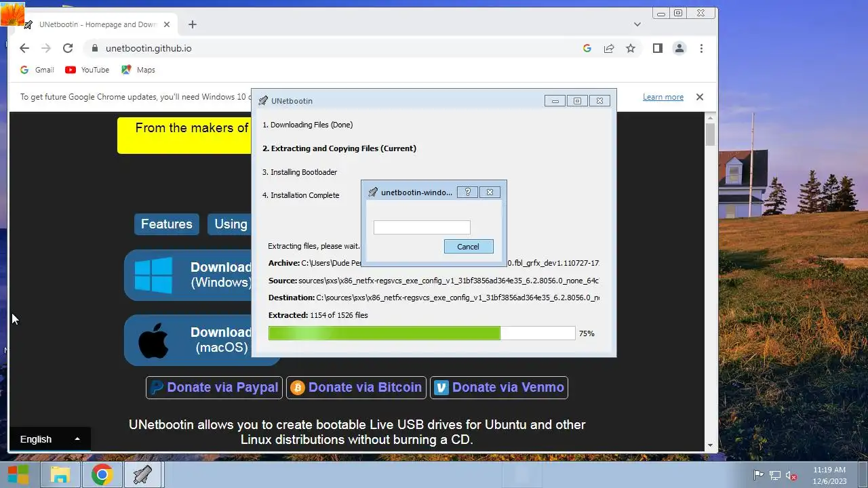The height and width of the screenshot is (488, 868).
Task: Share this page icon
Action: 609,48
